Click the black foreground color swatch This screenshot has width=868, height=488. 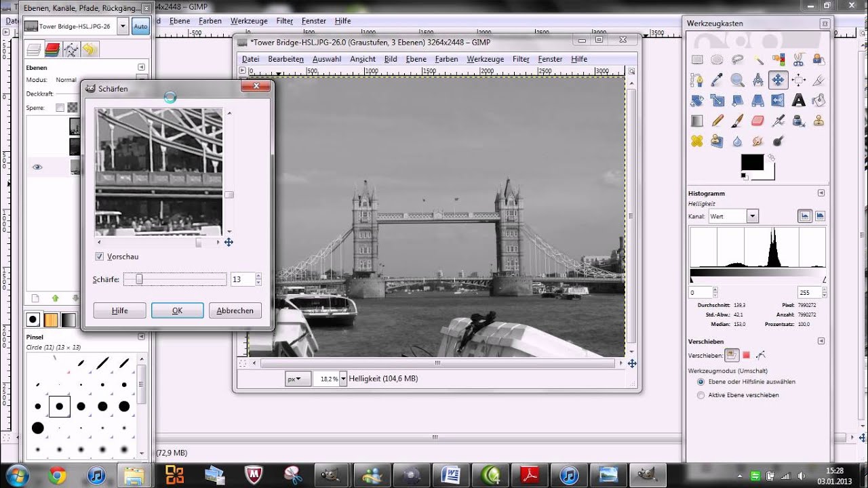751,162
